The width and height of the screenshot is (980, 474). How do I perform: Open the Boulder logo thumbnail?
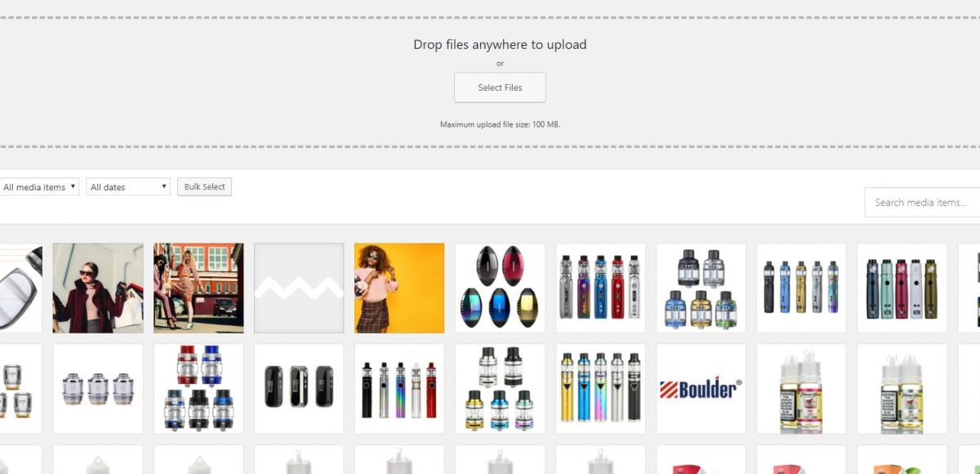click(x=701, y=388)
